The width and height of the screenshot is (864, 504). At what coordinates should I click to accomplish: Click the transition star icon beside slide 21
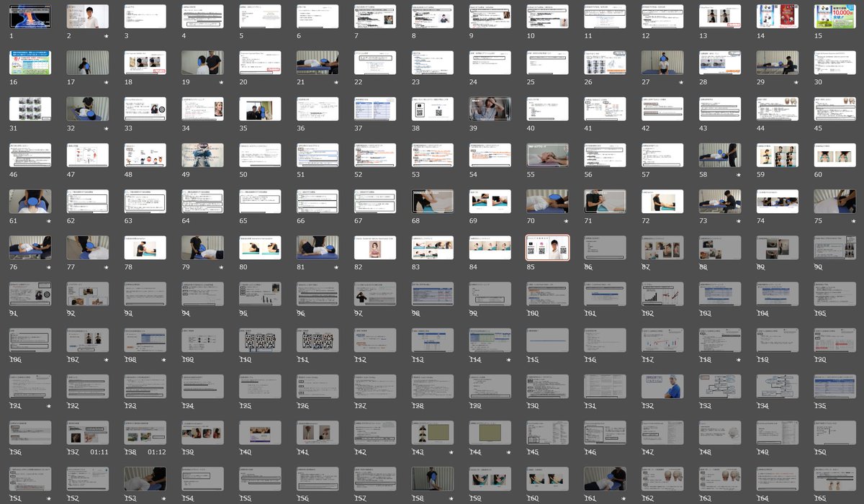pos(336,82)
